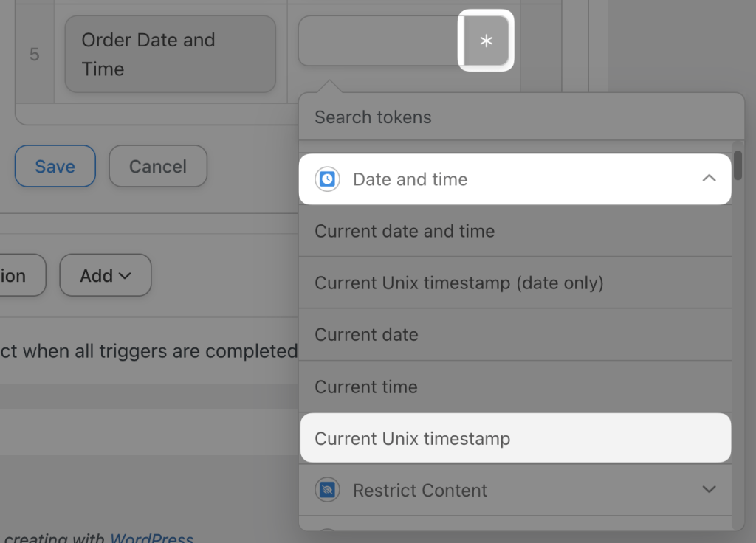Click row number 5 in the fields table

[x=35, y=52]
